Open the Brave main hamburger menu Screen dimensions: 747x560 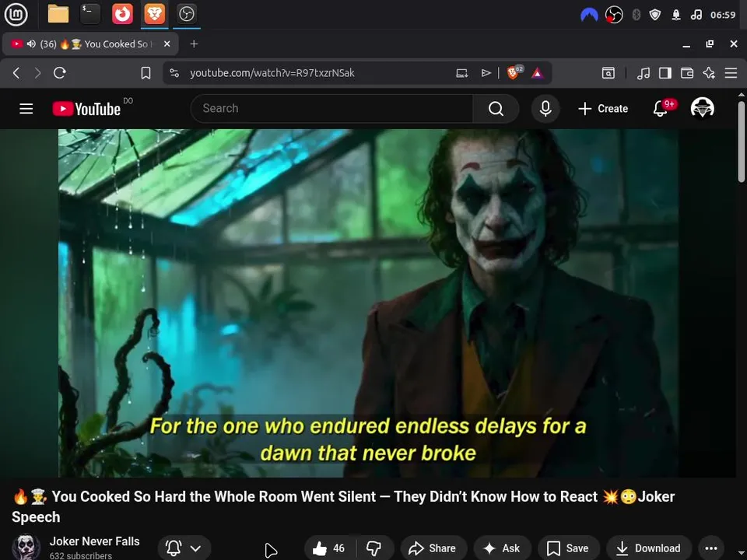(731, 73)
